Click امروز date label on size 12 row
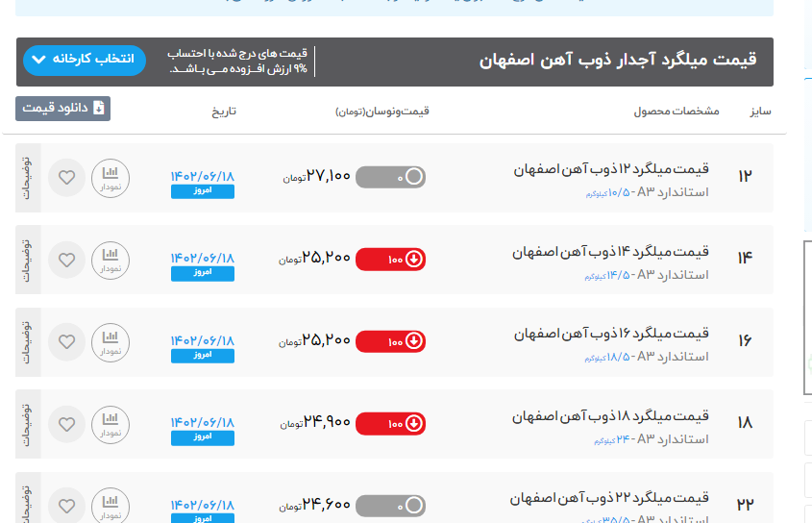This screenshot has width=812, height=523. [202, 192]
